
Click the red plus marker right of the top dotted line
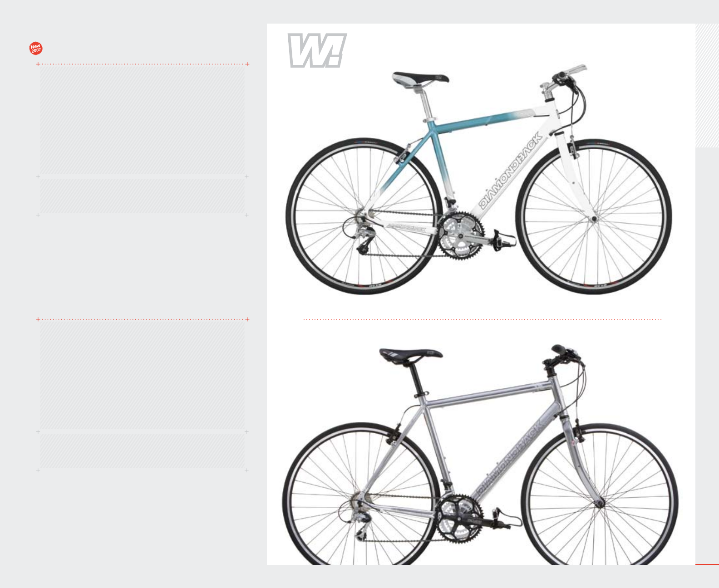pos(247,64)
